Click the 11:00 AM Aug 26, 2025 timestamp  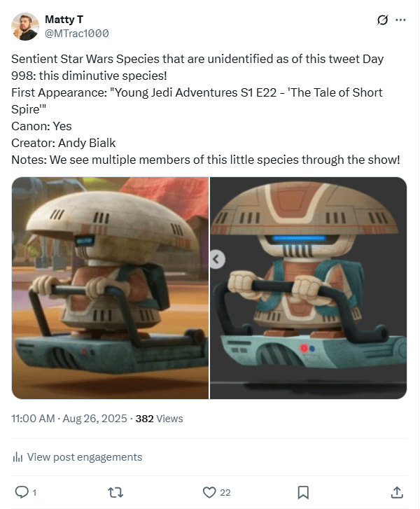69,419
